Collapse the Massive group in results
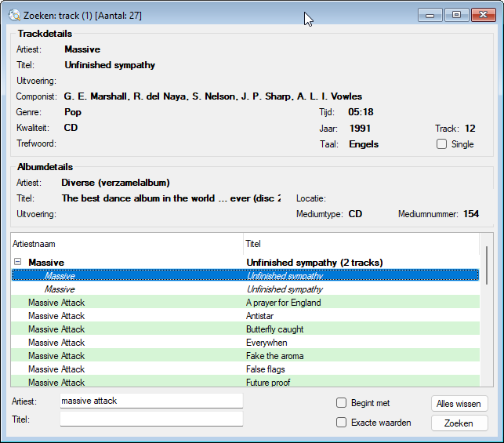The width and height of the screenshot is (504, 443). coord(18,262)
